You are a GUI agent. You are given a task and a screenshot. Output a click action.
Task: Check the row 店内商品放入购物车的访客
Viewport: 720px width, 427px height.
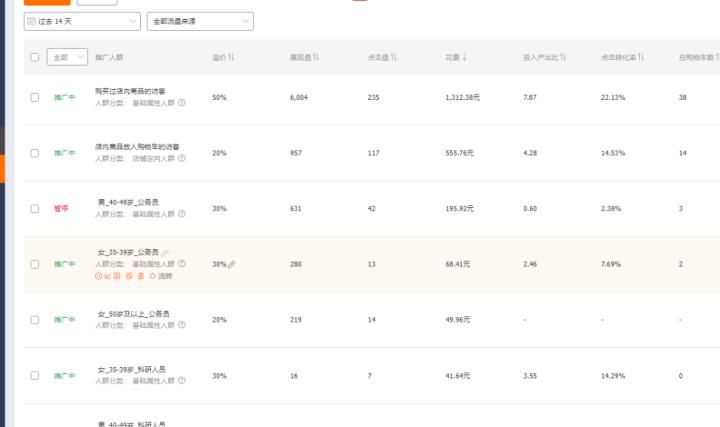tap(35, 153)
